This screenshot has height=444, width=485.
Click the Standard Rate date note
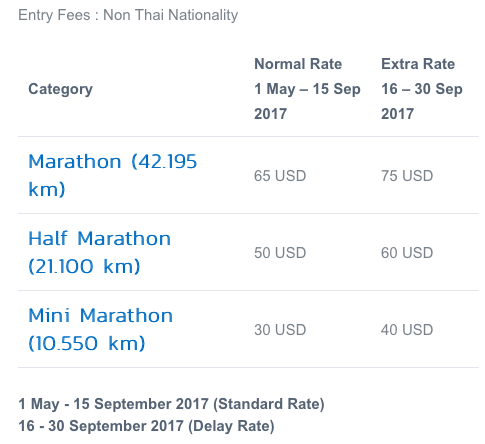point(171,404)
